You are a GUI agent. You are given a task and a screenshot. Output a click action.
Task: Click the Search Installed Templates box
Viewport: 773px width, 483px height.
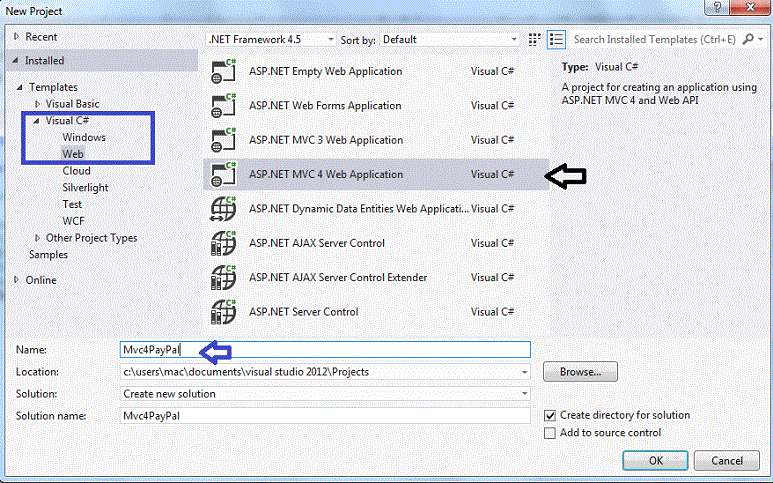655,39
